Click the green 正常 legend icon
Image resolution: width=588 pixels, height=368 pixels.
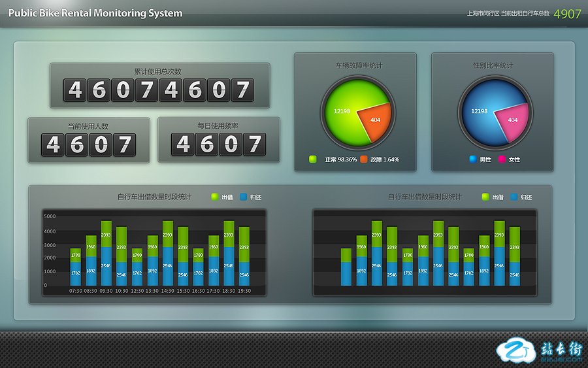[x=313, y=159]
